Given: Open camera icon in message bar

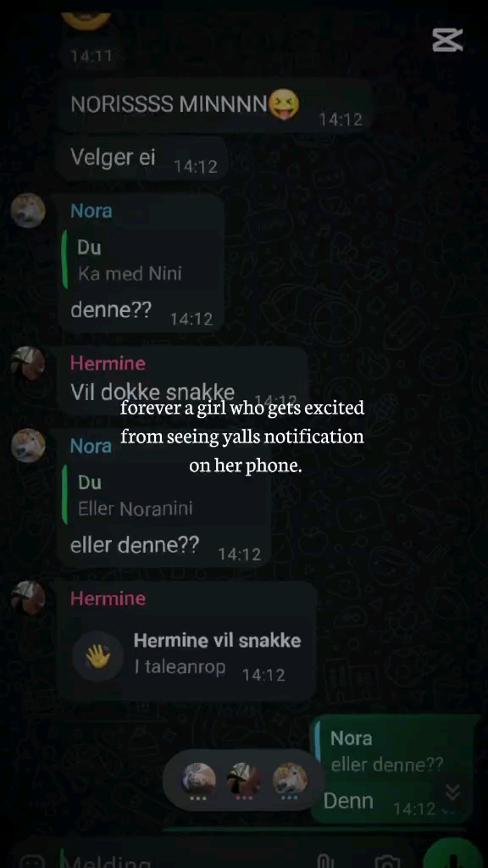Looking at the screenshot, I should tap(387, 861).
